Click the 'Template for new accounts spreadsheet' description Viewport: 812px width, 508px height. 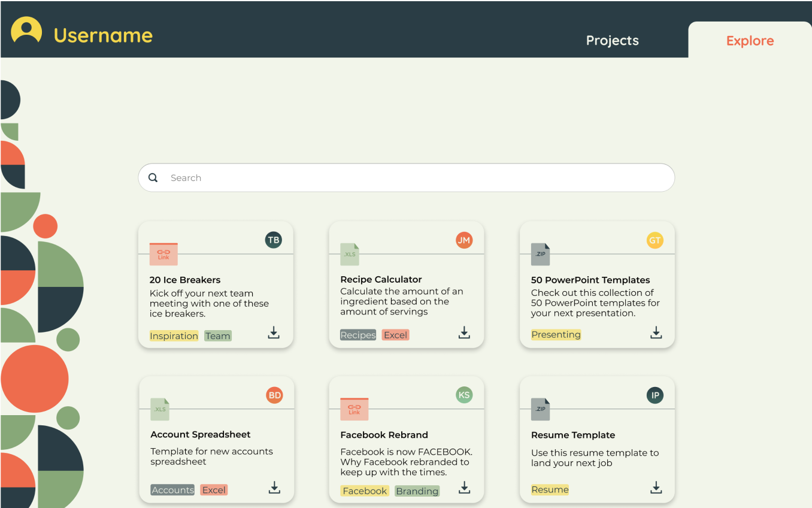tap(211, 456)
